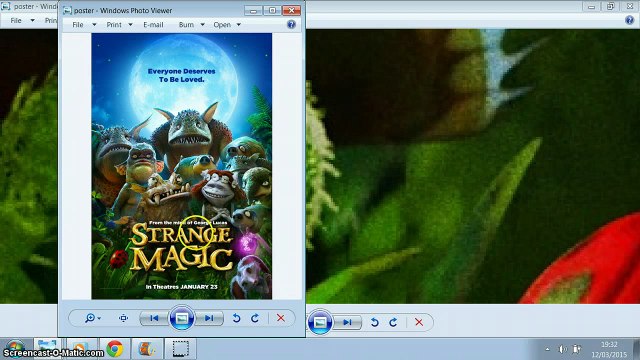Viewport: 640px width, 360px height.
Task: Rotate counterclockwise in the background window
Action: pos(374,322)
